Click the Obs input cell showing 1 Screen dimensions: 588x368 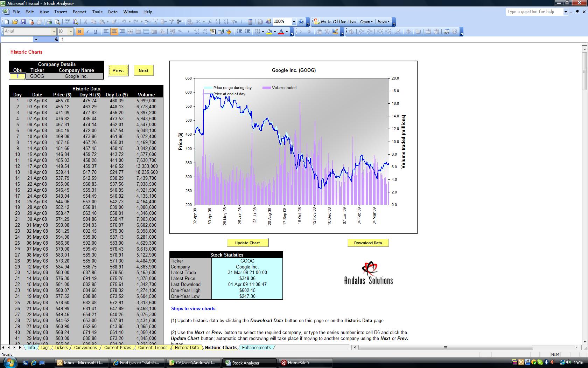pos(17,76)
